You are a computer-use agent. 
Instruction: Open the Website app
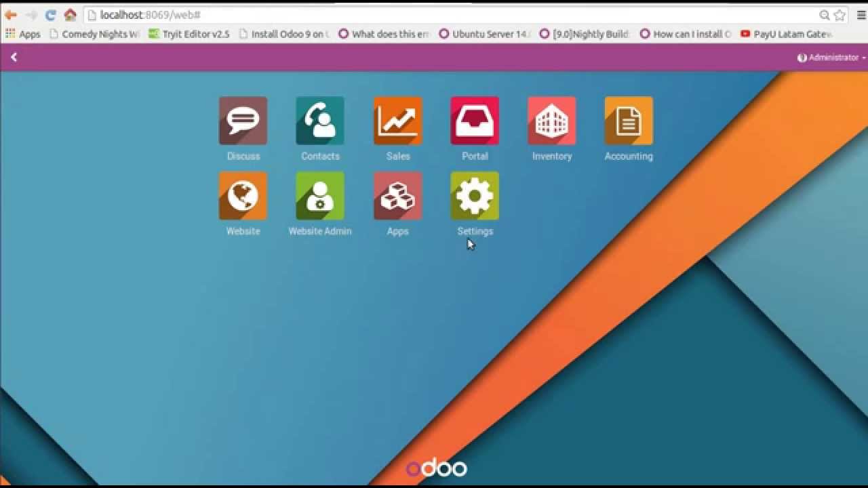243,196
